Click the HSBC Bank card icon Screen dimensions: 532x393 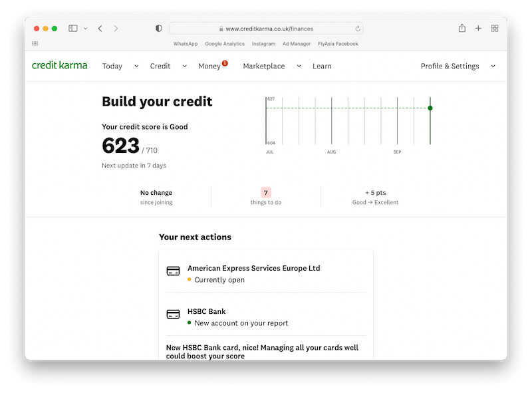[173, 315]
